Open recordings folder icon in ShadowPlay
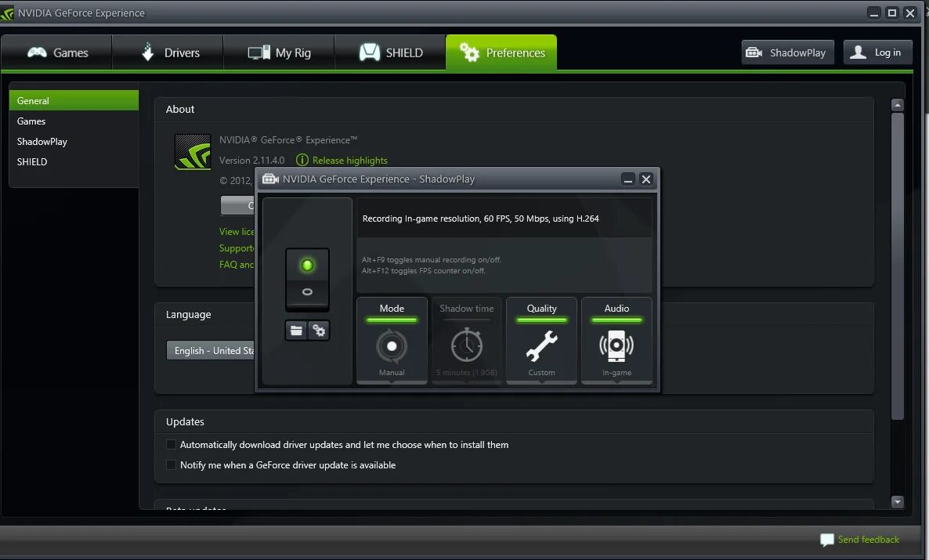 tap(296, 331)
